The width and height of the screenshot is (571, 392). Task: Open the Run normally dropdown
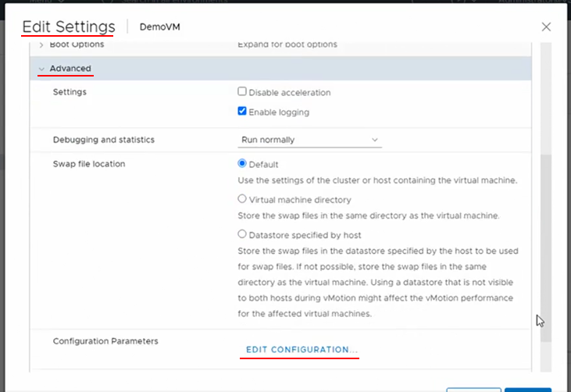pyautogui.click(x=309, y=140)
